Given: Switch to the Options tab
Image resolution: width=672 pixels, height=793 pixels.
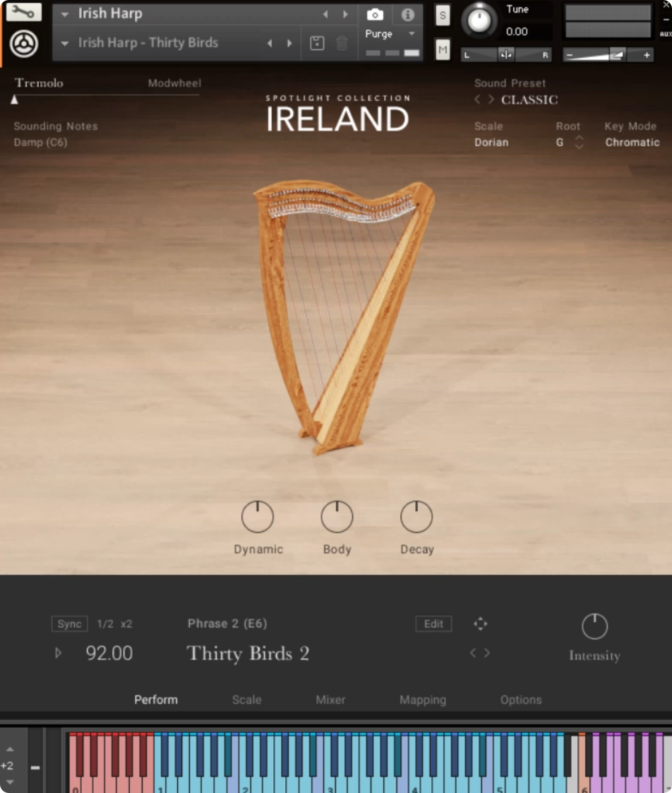Looking at the screenshot, I should (x=521, y=700).
